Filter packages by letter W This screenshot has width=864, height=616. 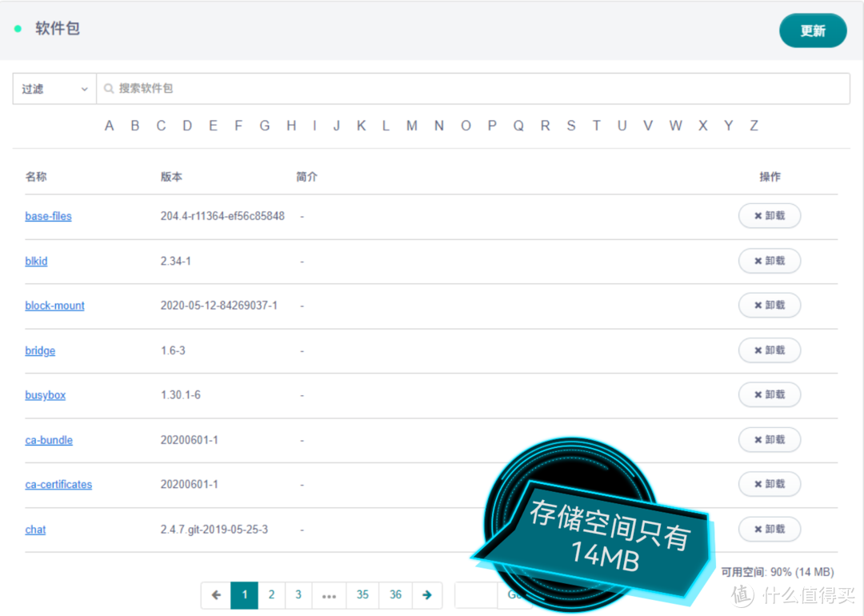675,126
